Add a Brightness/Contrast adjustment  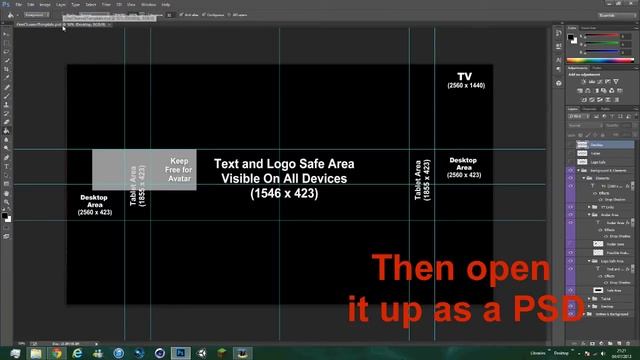583,82
